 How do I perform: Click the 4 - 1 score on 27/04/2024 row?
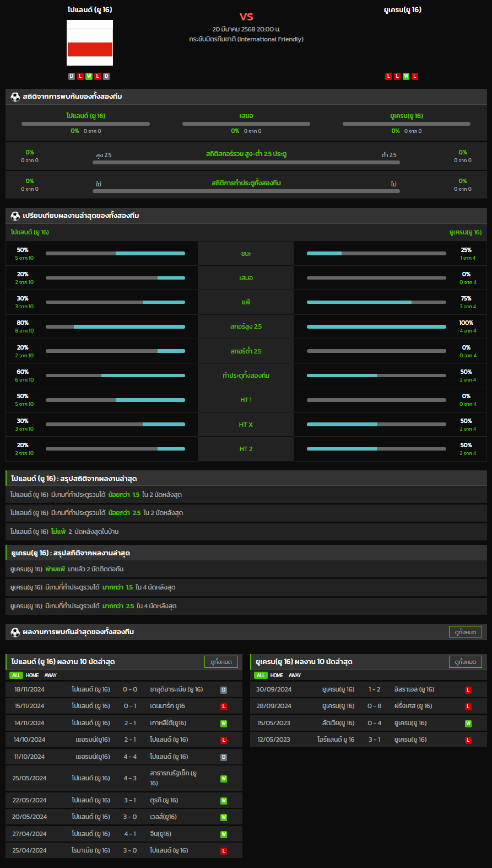130,834
